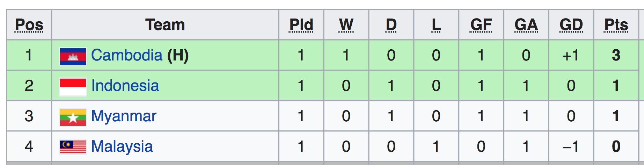The width and height of the screenshot is (644, 165).
Task: Click the GA column header abbreviation
Action: click(526, 25)
